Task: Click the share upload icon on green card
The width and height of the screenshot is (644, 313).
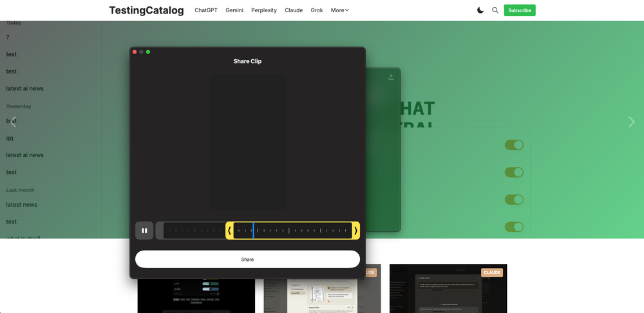Action: point(391,77)
